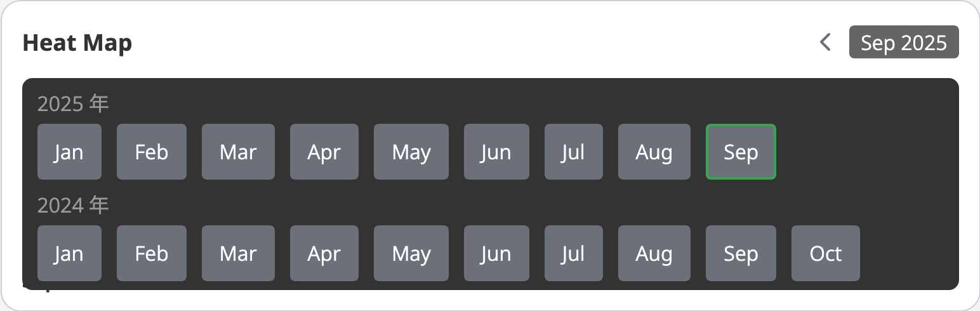Select Jan in the 2025 row
The width and height of the screenshot is (980, 311).
point(69,152)
